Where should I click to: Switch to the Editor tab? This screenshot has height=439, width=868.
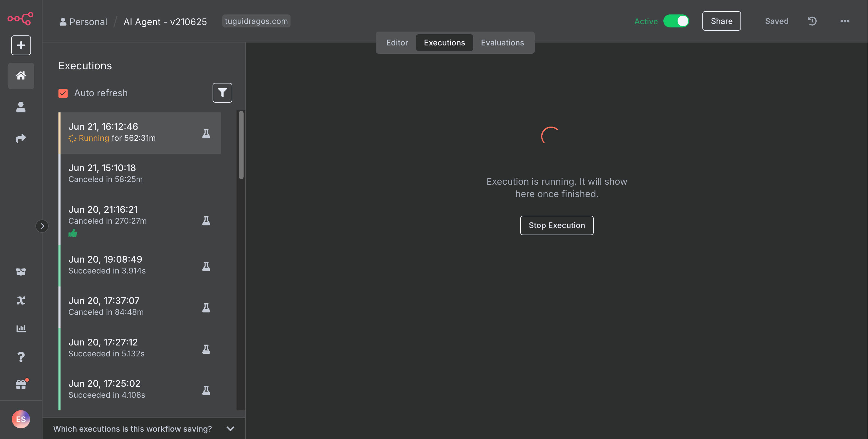(397, 43)
